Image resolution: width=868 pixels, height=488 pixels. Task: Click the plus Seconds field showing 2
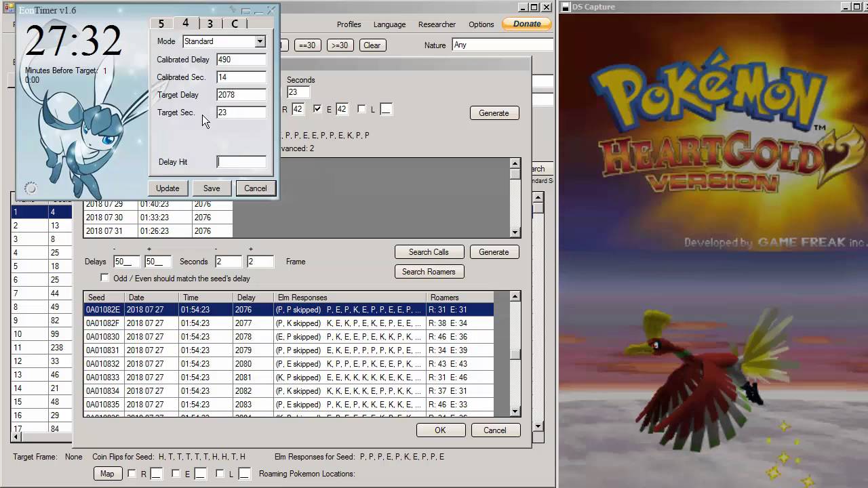[260, 262]
